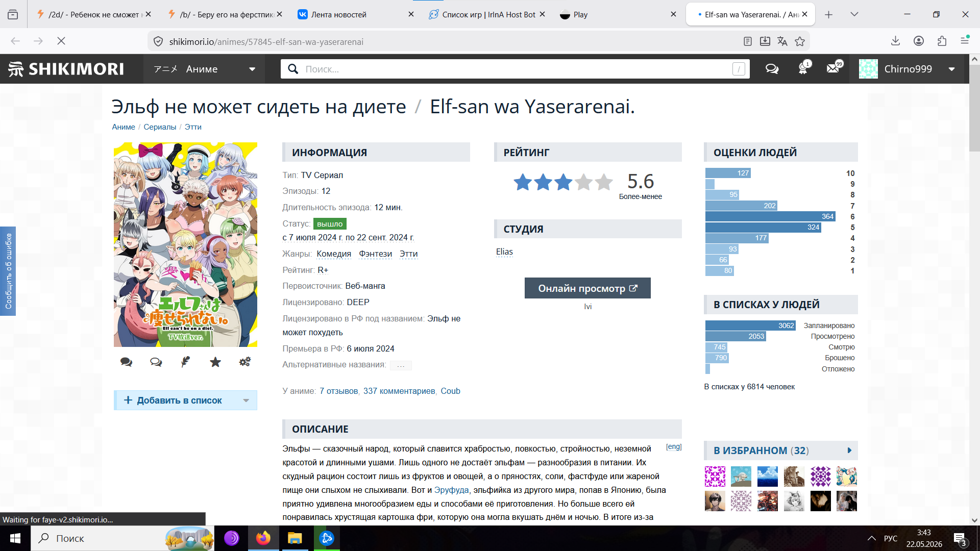Image resolution: width=980 pixels, height=551 pixels.
Task: Open the gears edit icon under the poster
Action: 245,362
